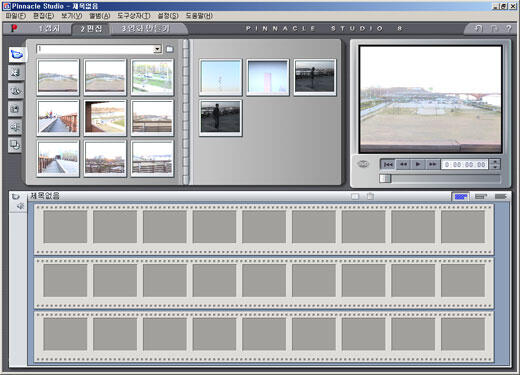Expand the album source dropdown
The width and height of the screenshot is (520, 375).
tap(157, 49)
